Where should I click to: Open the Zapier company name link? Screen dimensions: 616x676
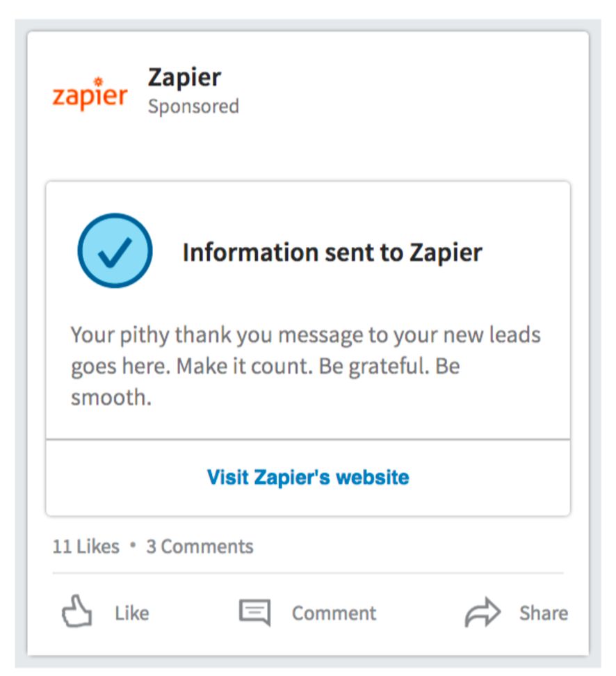pos(184,77)
